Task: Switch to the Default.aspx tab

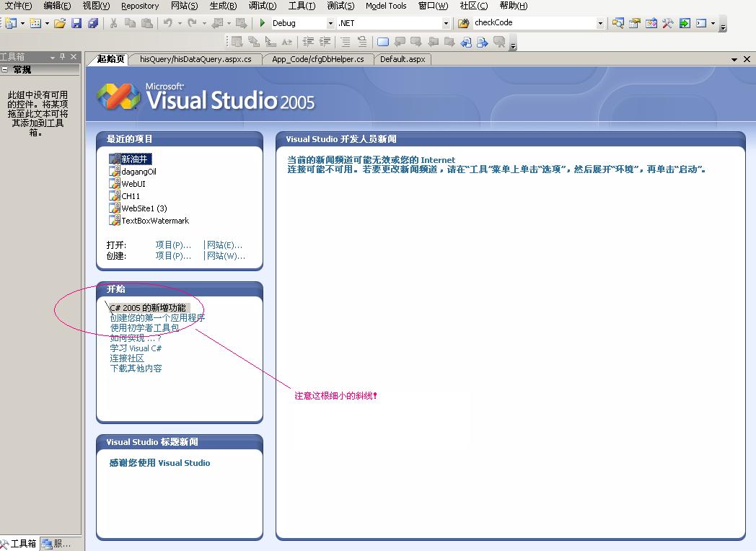Action: pos(403,59)
